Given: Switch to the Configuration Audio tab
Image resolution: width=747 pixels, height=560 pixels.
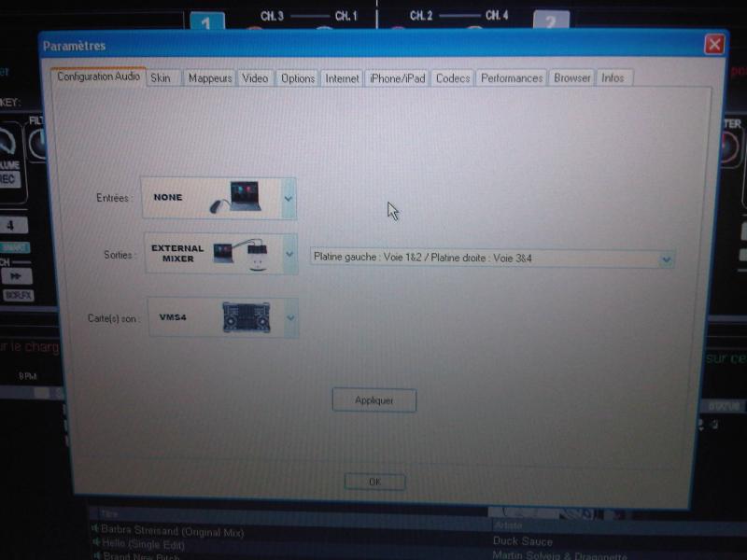Looking at the screenshot, I should (x=98, y=77).
